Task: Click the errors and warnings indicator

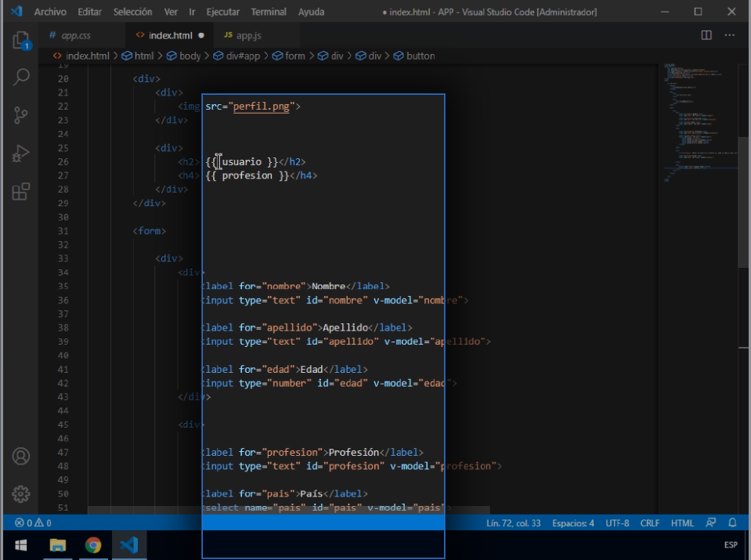Action: 33,522
